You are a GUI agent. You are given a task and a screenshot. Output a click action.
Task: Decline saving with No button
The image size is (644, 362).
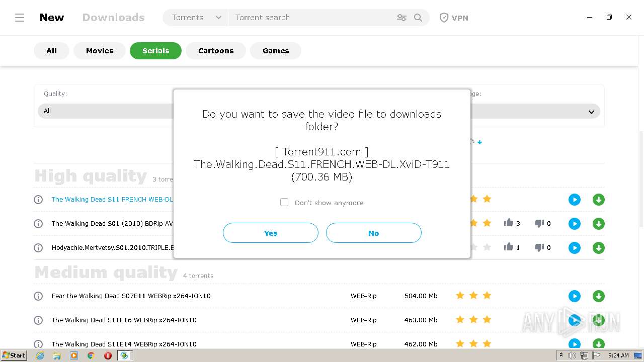coord(374,233)
